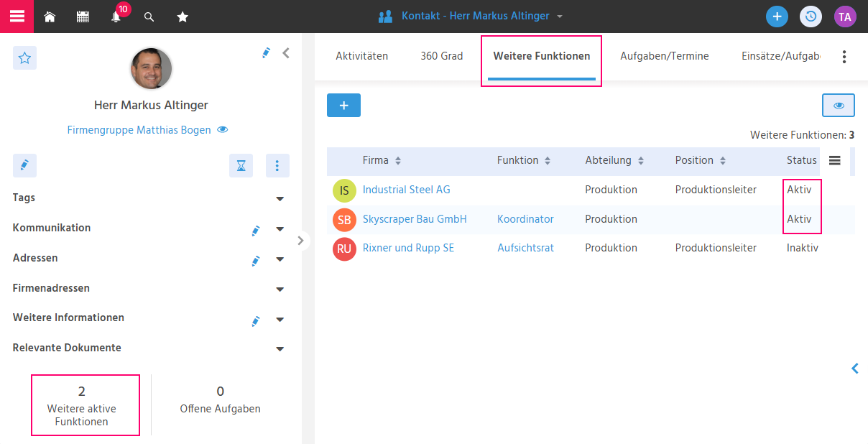This screenshot has height=444, width=868.
Task: Click the Weitere aktive Funktionen counter
Action: 82,405
